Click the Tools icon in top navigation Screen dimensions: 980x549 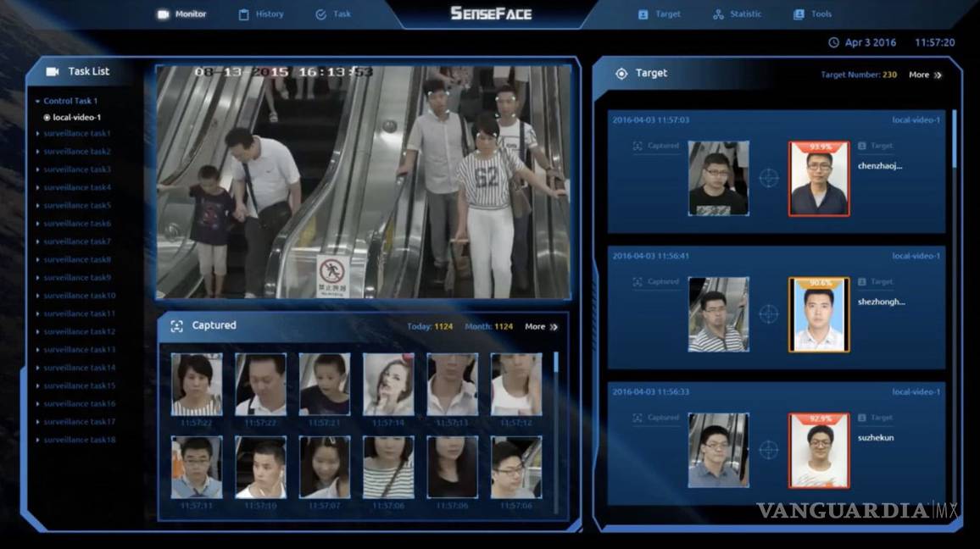799,14
